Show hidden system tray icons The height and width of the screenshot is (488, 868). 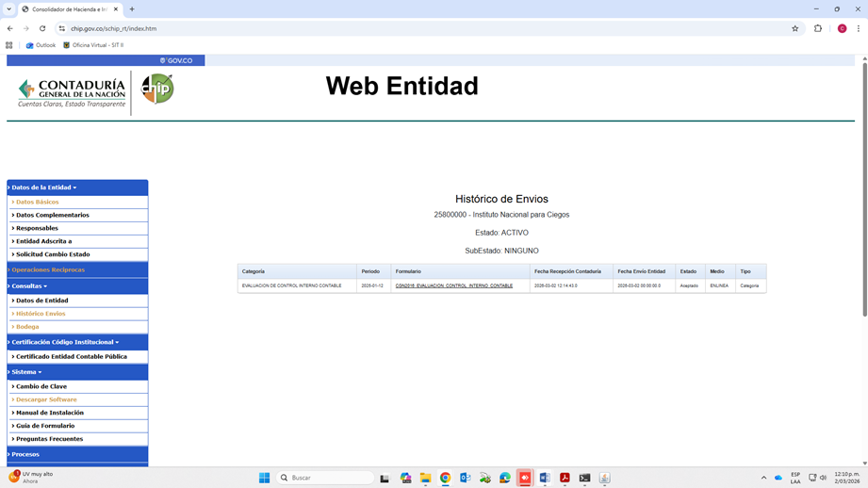(x=763, y=478)
